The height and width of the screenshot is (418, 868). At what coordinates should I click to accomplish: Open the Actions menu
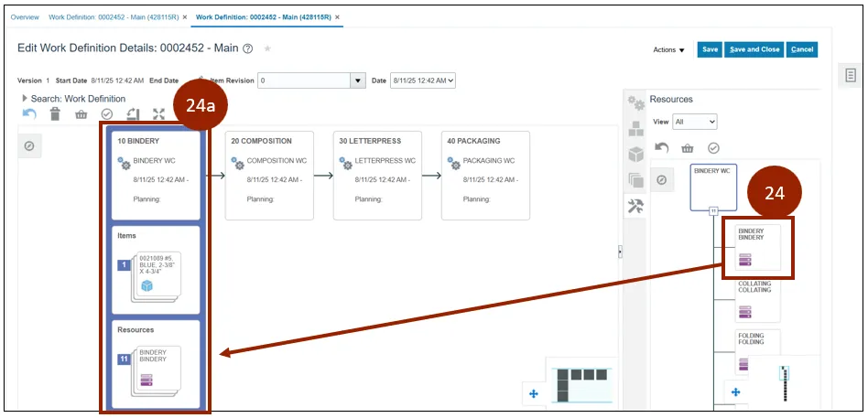(668, 50)
